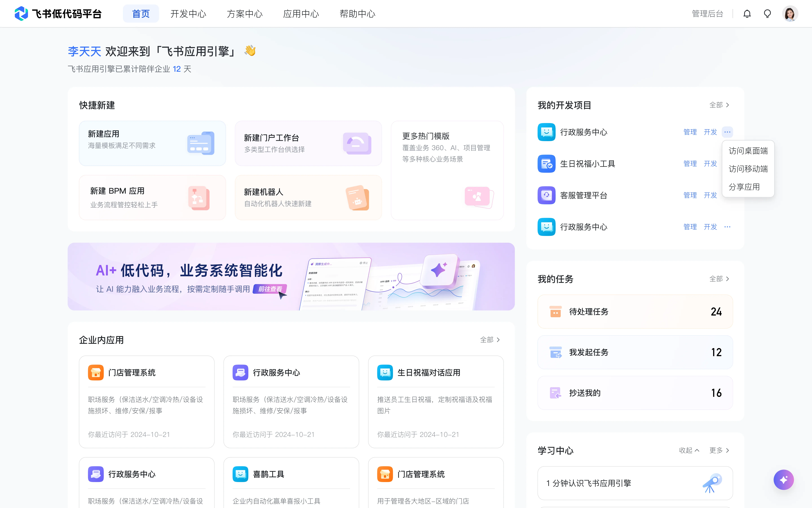Expand 全部 in 我的开发项目
The image size is (812, 508).
point(719,105)
